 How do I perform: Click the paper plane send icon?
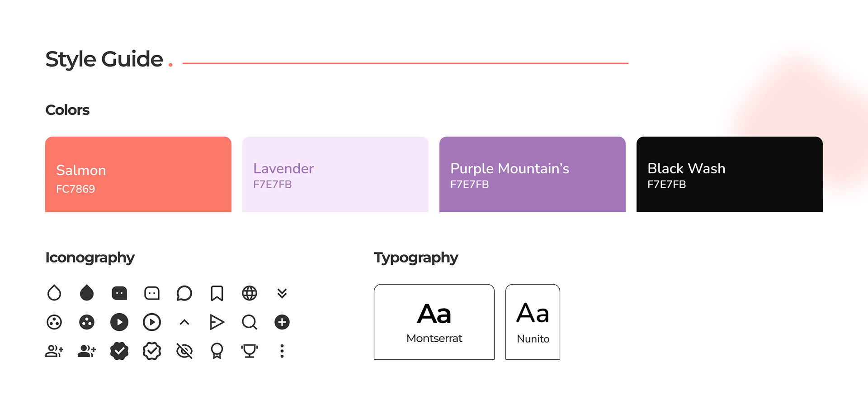[x=217, y=322]
